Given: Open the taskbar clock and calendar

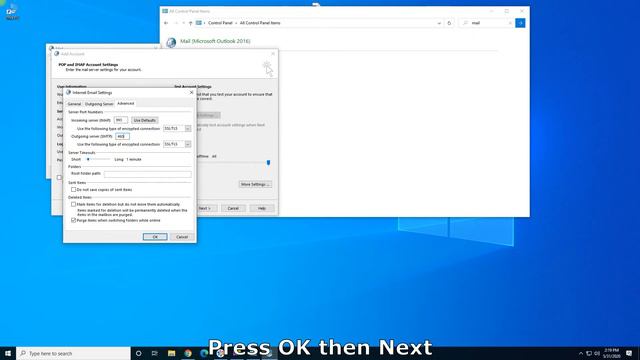Looking at the screenshot, I should [x=611, y=353].
